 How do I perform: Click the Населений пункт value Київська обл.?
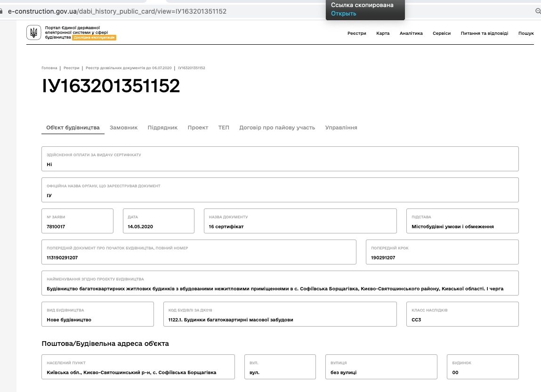pyautogui.click(x=131, y=372)
